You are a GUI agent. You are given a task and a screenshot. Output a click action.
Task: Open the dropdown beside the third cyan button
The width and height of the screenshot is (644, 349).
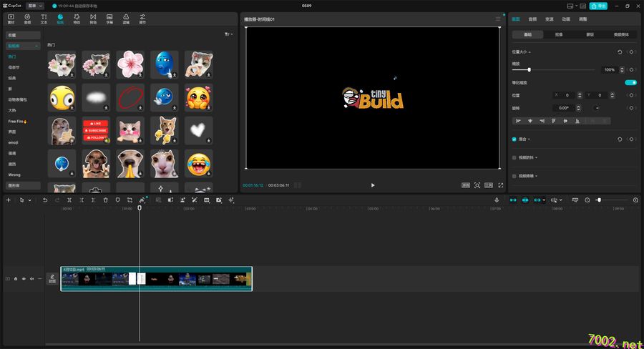(x=545, y=200)
